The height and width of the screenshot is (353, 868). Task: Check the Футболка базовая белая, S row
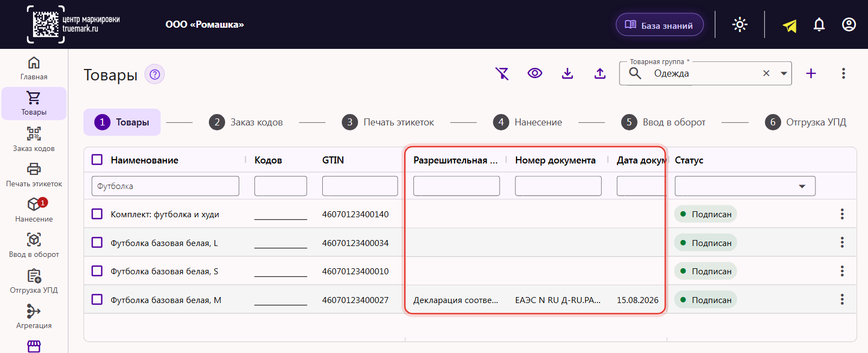(x=97, y=270)
